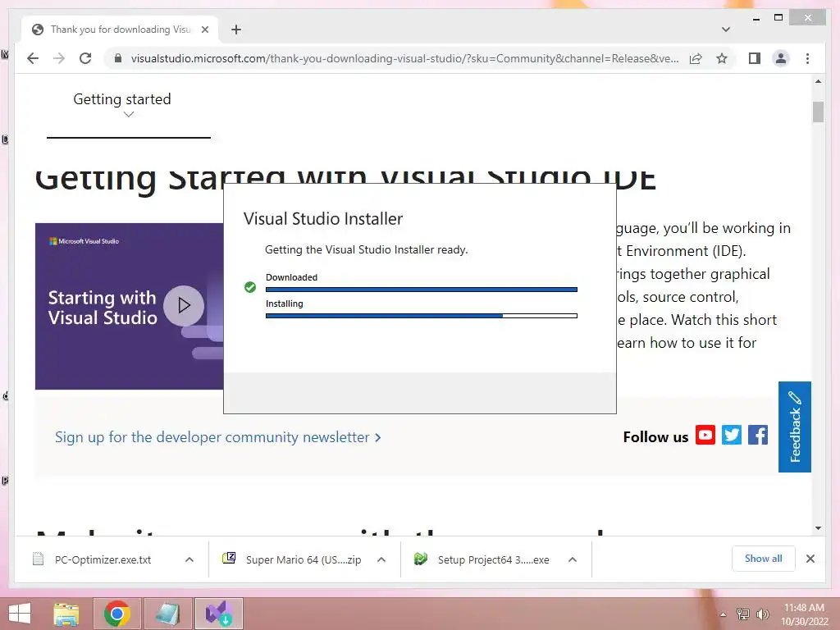Share this page via share icon
This screenshot has height=630, width=840.
tap(696, 58)
